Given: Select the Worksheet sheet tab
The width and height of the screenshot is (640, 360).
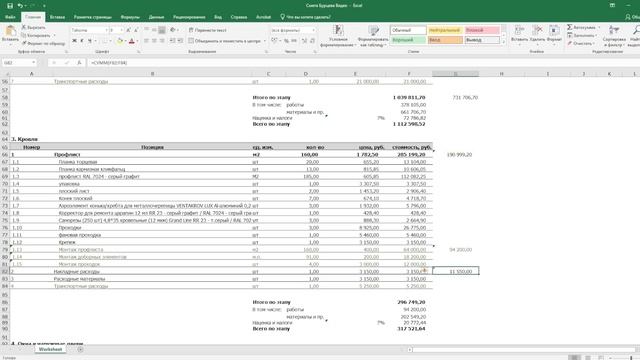Looking at the screenshot, I should (51, 349).
